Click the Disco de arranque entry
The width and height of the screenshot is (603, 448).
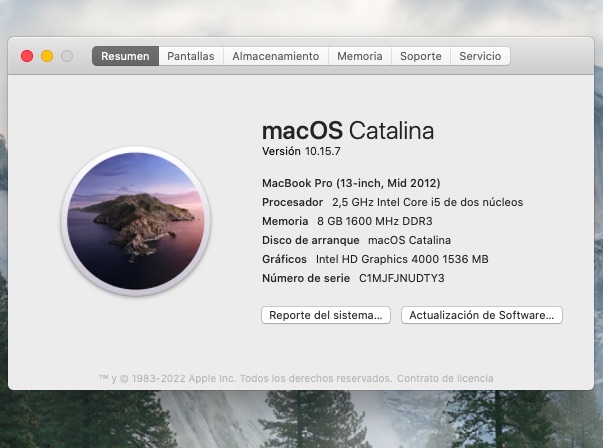355,240
